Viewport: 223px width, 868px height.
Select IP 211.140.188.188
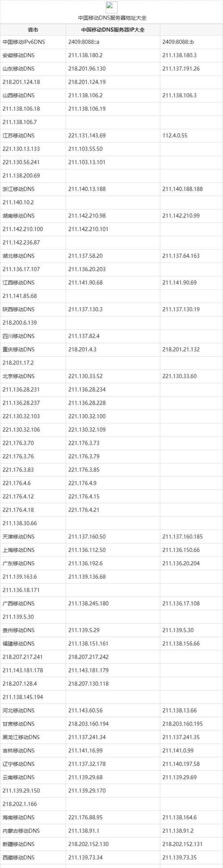182,189
